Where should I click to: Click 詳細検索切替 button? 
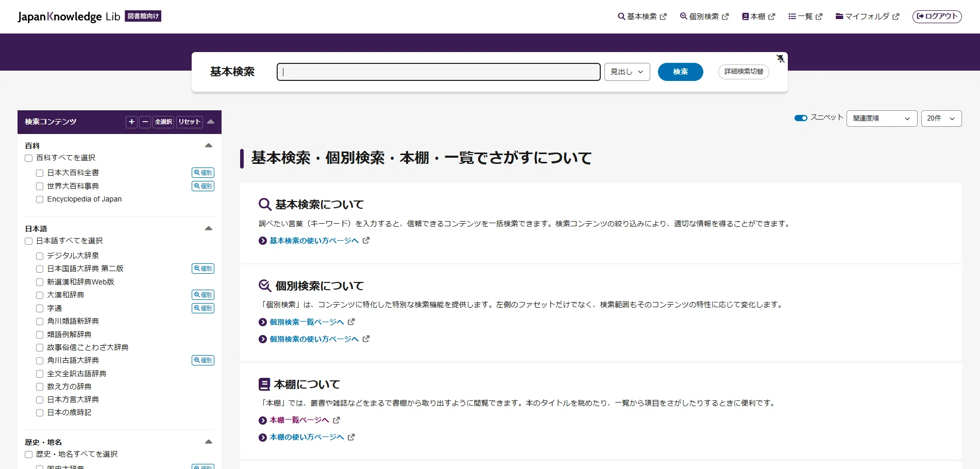(744, 72)
